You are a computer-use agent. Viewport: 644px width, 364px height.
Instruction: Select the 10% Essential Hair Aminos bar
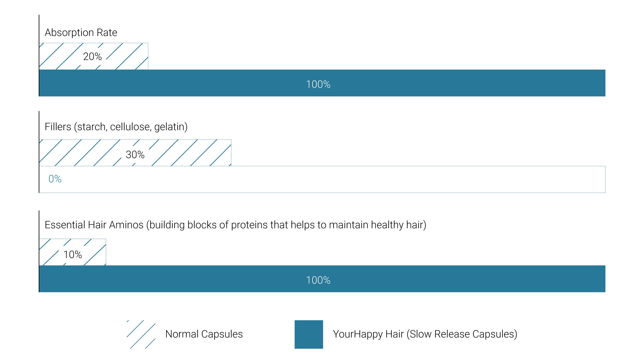72,252
